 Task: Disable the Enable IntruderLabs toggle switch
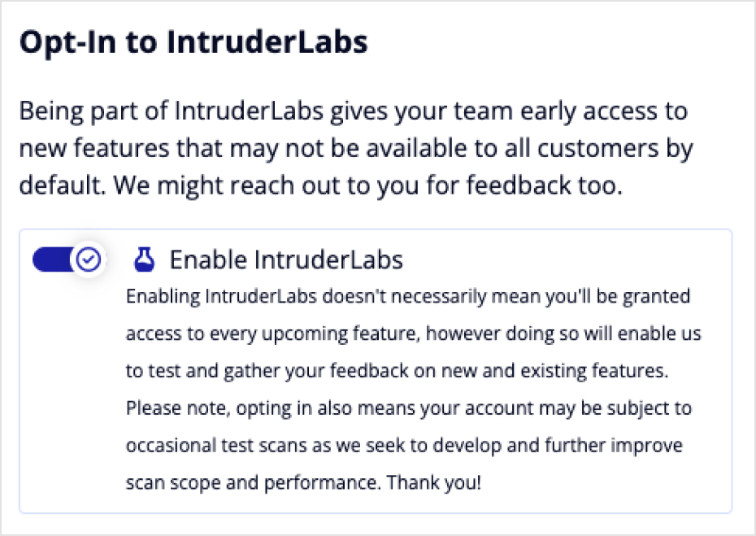(x=67, y=259)
